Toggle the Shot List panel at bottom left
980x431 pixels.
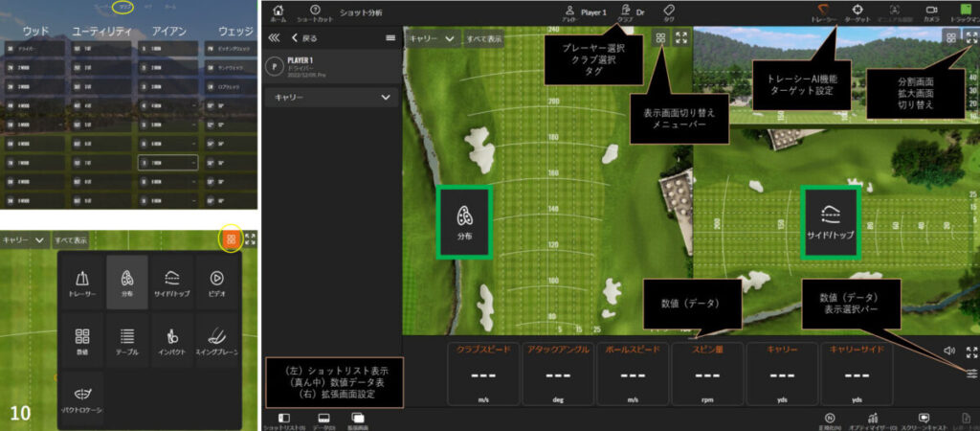285,419
